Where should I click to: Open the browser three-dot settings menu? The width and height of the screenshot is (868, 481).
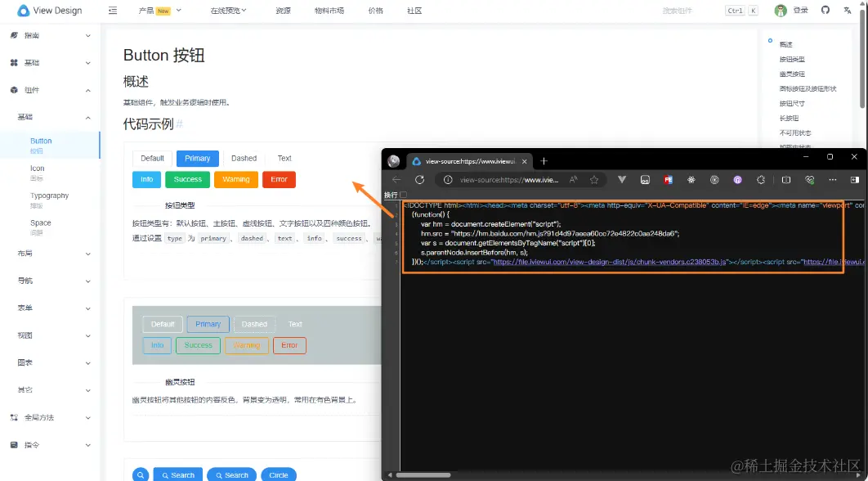[833, 179]
